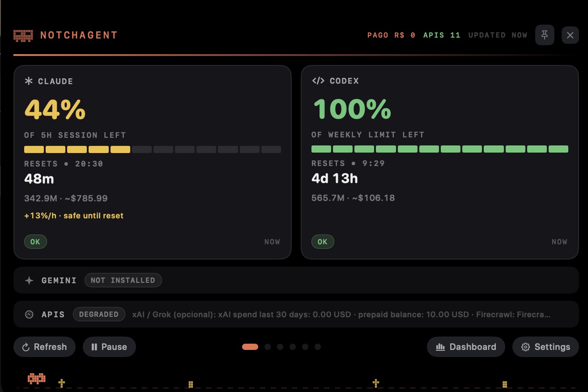Pause usage monitoring
588x392 pixels.
coord(109,347)
